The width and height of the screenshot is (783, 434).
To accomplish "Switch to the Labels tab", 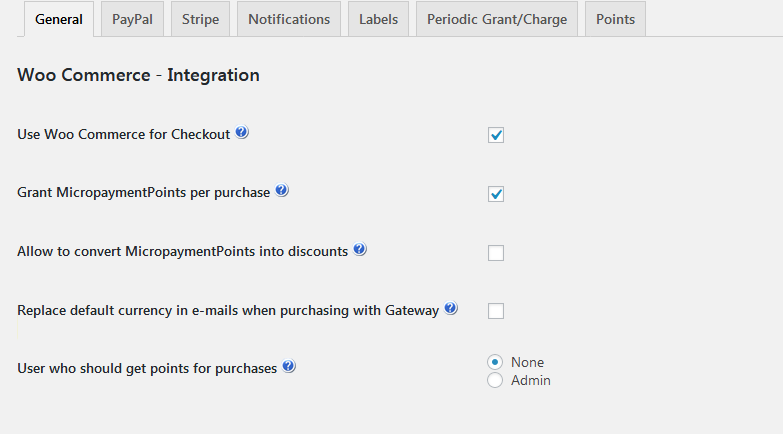I will [x=378, y=19].
